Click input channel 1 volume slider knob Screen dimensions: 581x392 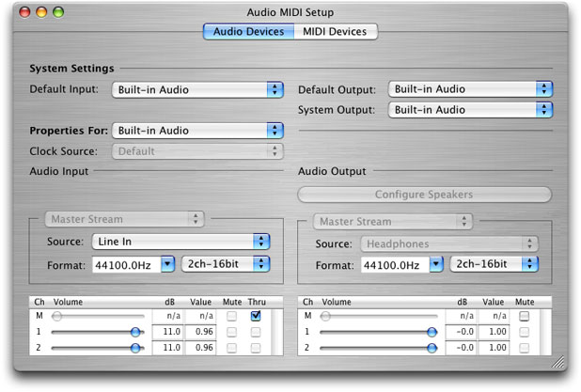(x=136, y=332)
